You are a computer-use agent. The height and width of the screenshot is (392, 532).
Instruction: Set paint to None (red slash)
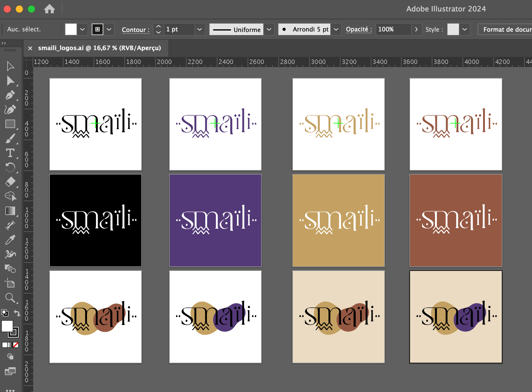point(16,345)
